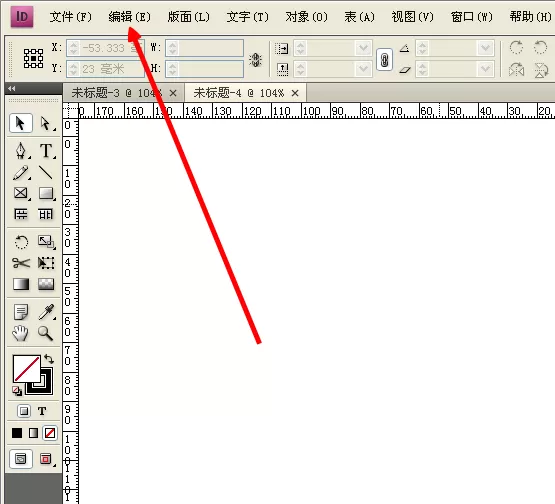Click the reference point locator grid
This screenshot has height=504, width=555.
(34, 58)
